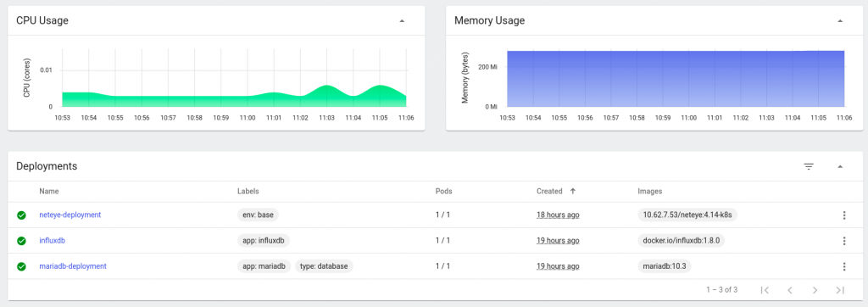Collapse the Memory Usage panel
Screen dimensions: 868x307
(x=840, y=21)
